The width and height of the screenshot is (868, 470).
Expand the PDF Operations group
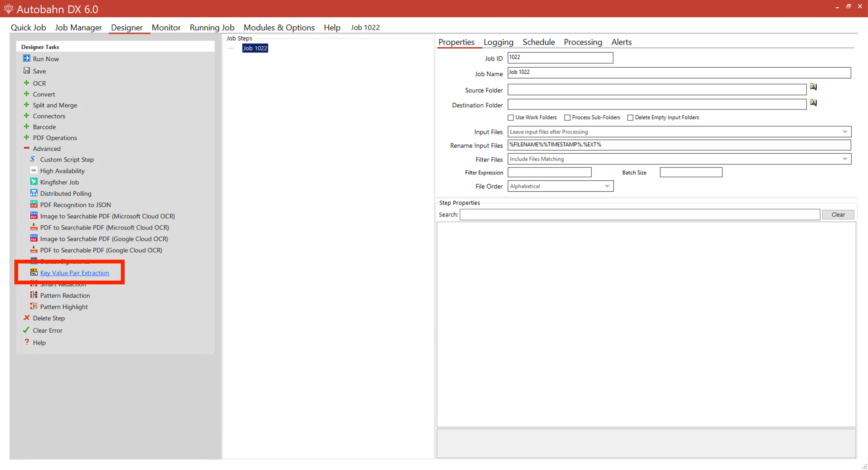[x=26, y=137]
